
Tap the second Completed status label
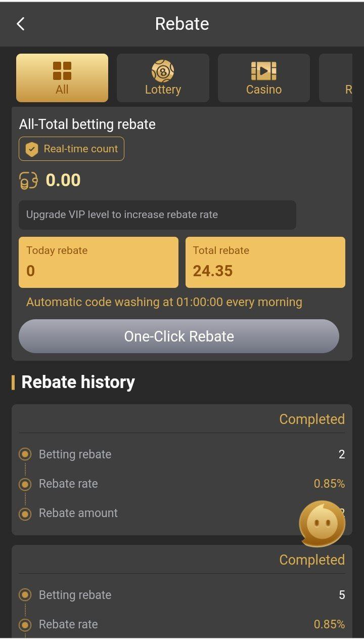click(x=312, y=560)
